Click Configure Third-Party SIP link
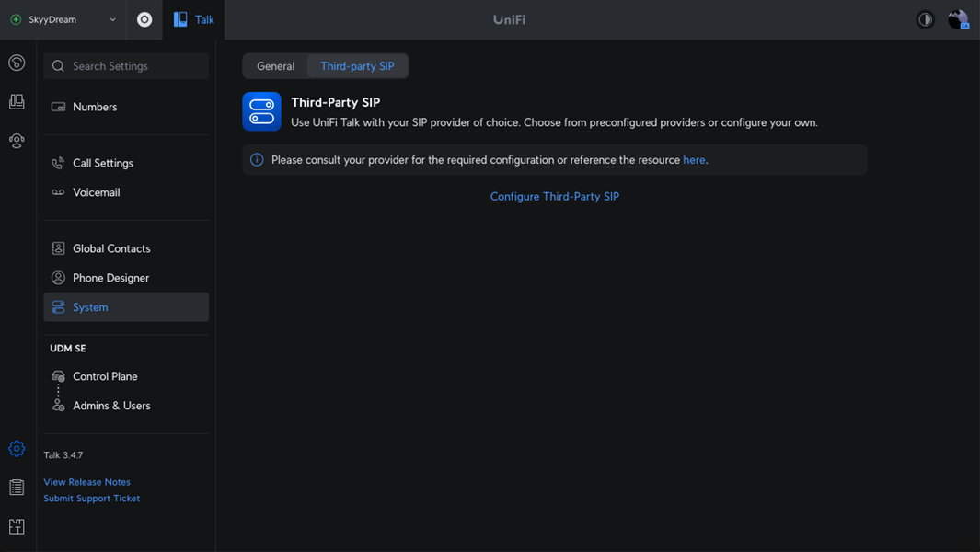 [554, 197]
